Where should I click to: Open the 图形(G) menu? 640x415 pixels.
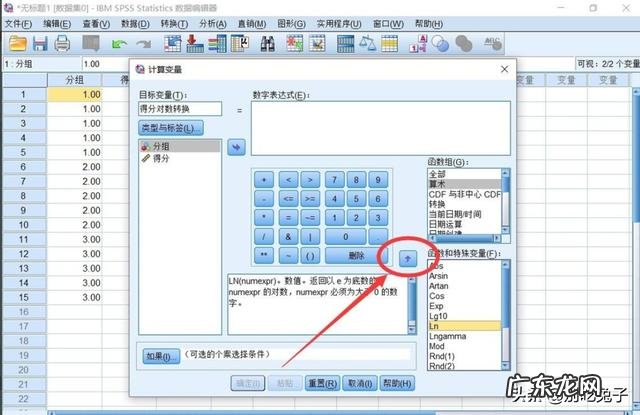coord(291,24)
